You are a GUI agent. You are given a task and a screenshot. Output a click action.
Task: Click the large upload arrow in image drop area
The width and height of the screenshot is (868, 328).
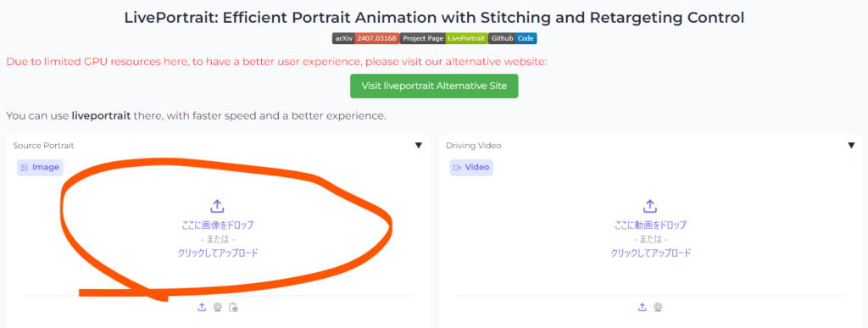pos(218,207)
